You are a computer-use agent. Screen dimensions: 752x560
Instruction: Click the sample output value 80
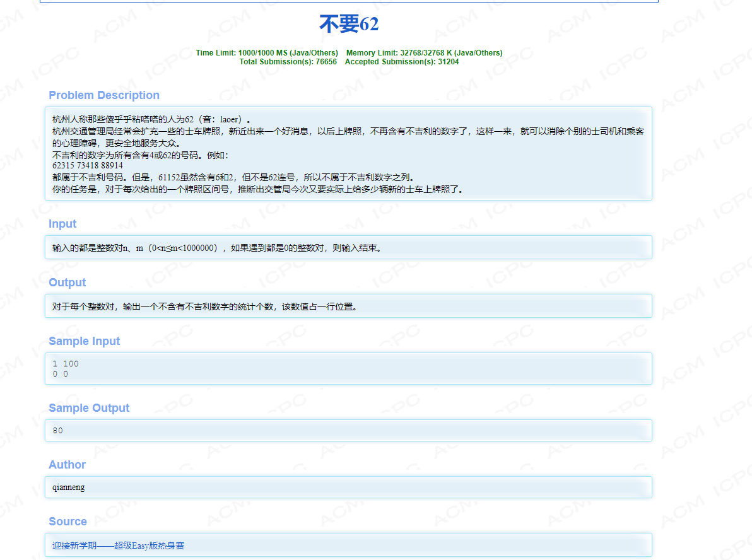pos(57,431)
